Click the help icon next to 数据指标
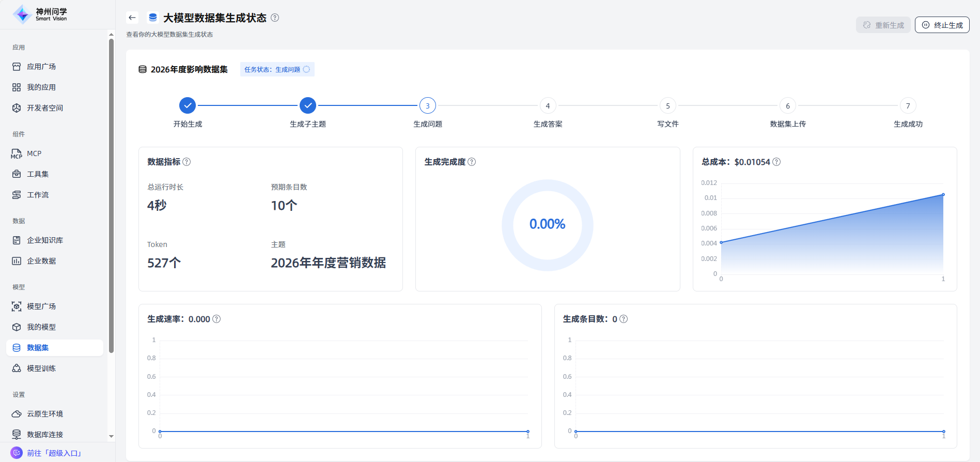The width and height of the screenshot is (980, 462). (187, 162)
